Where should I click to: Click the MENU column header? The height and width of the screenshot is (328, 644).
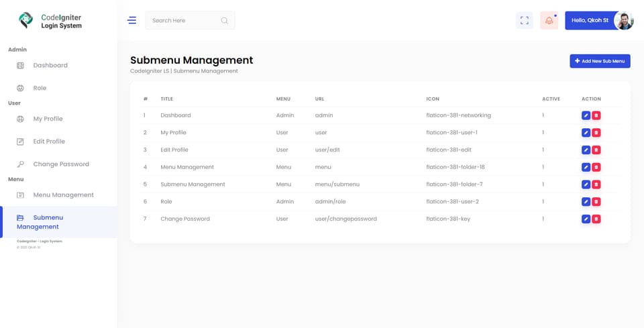tap(283, 99)
